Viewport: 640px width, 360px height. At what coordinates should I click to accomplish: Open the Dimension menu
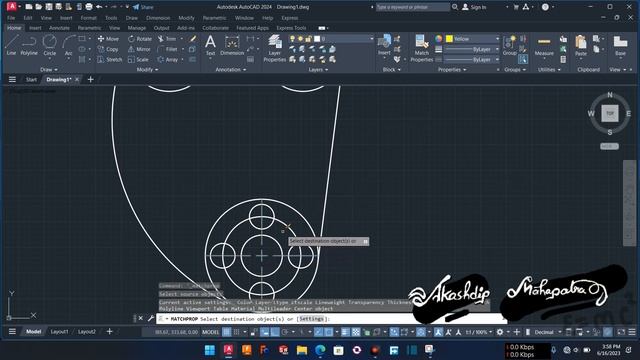pos(158,18)
